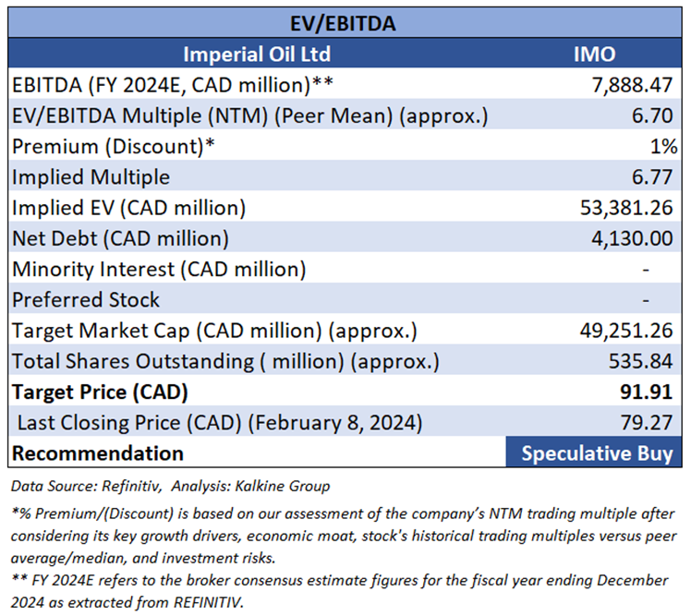Click the 1% premium value

point(663,146)
